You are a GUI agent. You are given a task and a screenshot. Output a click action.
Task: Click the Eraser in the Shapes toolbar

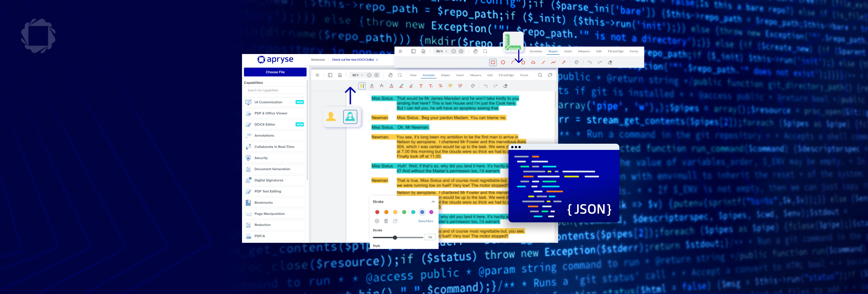click(x=610, y=62)
